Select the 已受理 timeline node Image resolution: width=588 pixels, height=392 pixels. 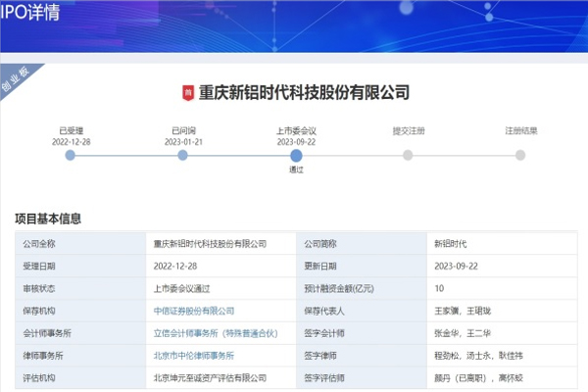[x=70, y=155]
